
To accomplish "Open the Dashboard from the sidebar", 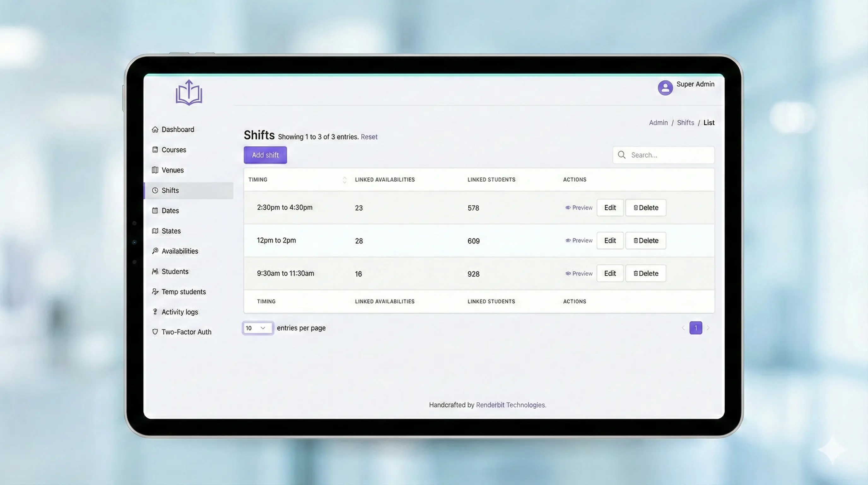I will (178, 129).
